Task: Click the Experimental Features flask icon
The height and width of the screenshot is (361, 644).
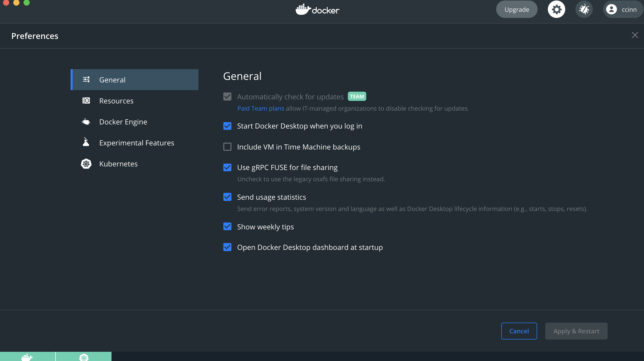Action: pos(86,142)
